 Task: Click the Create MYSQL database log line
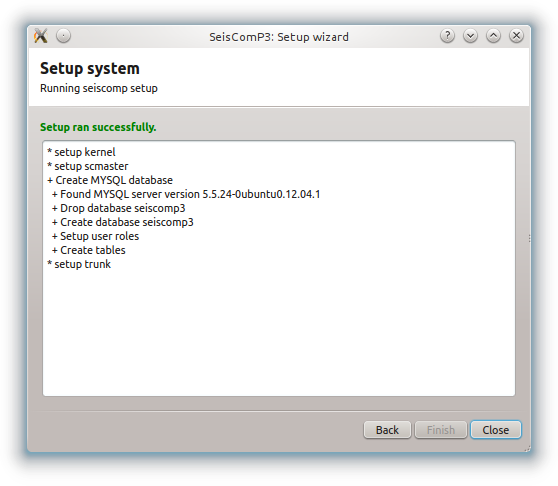pos(110,180)
